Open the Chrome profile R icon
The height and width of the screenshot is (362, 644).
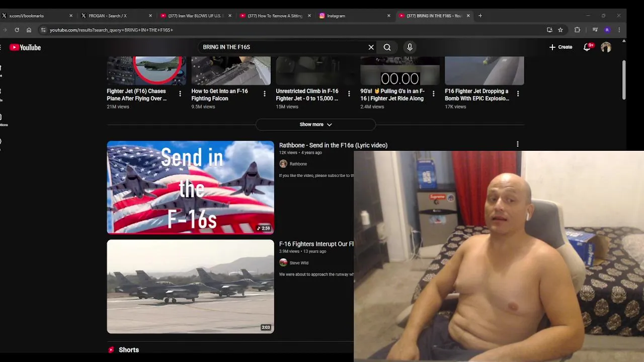(607, 30)
